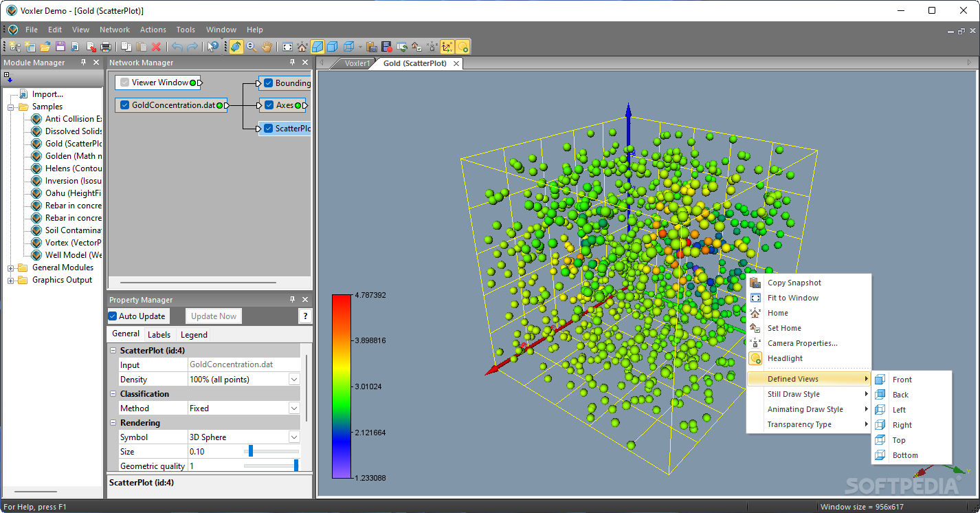Click the new Network toolbar icon
The image size is (980, 513).
tap(14, 47)
